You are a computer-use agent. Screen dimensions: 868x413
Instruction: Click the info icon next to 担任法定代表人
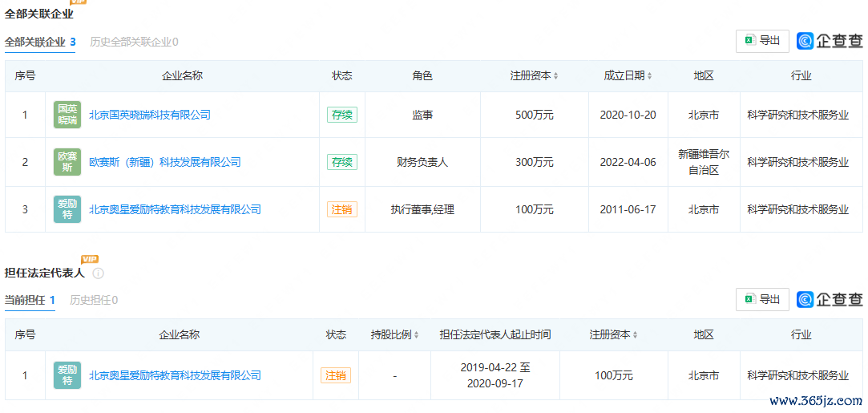[x=98, y=273]
